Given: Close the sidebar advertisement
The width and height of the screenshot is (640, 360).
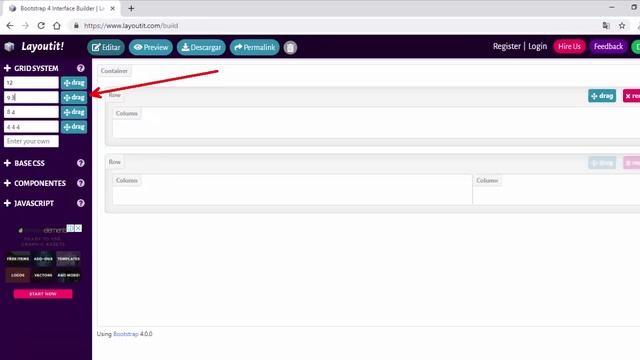Looking at the screenshot, I should click(78, 228).
